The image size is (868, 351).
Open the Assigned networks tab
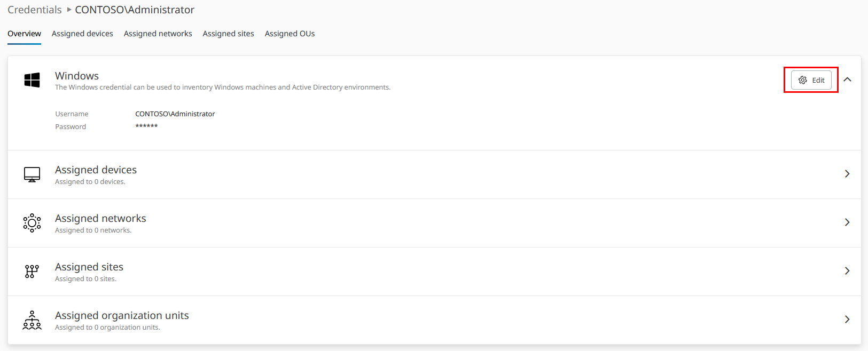pos(158,34)
